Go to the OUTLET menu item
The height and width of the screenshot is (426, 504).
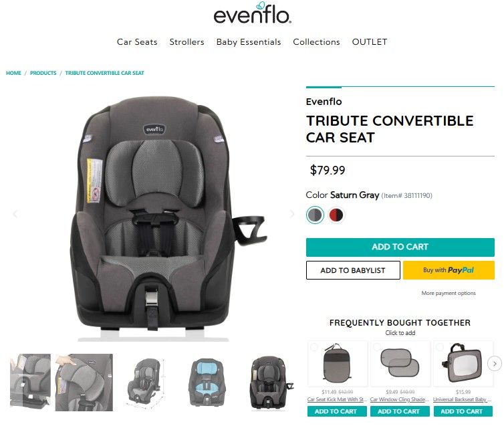coord(370,41)
